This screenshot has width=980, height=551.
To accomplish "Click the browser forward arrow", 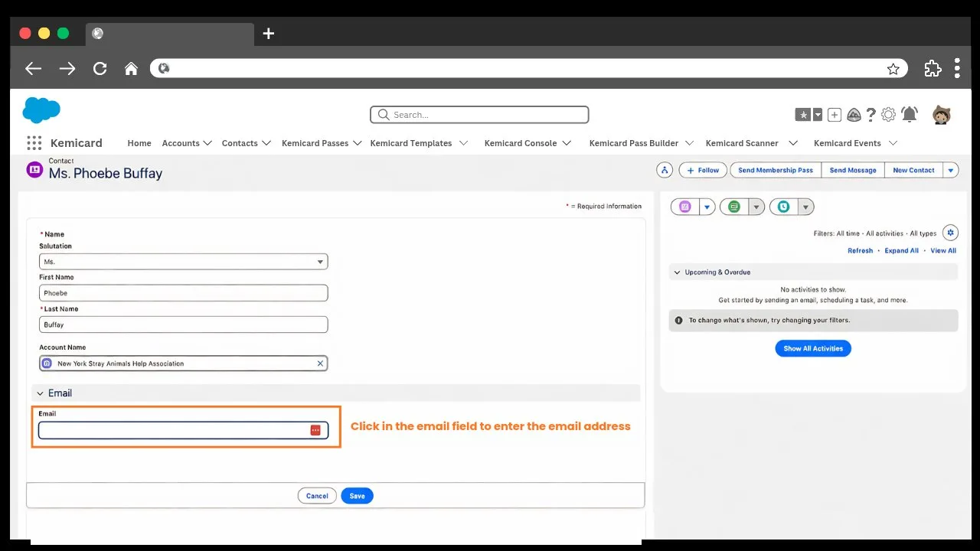I will pos(67,68).
